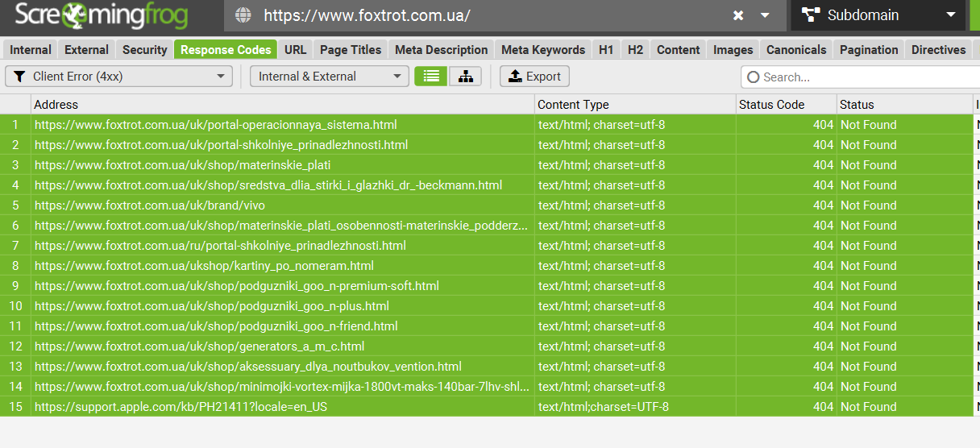
Task: Open the Internal tab
Action: pyautogui.click(x=31, y=49)
